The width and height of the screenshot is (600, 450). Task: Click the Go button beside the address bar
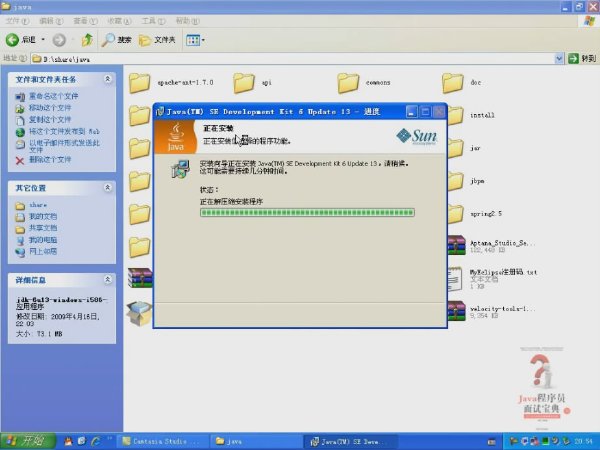click(x=582, y=59)
